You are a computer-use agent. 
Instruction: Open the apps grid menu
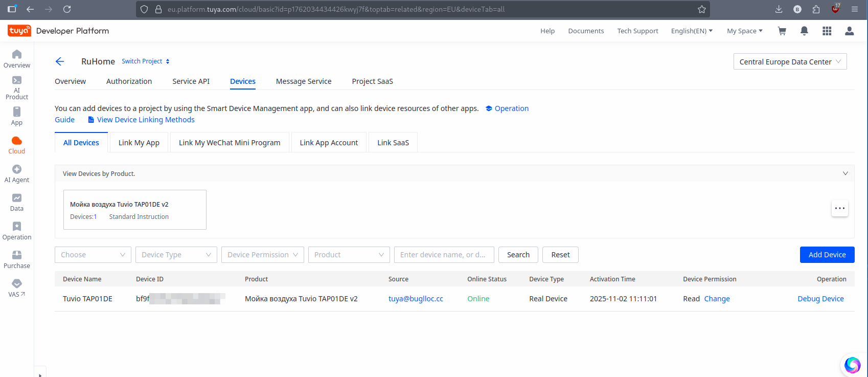click(x=827, y=31)
